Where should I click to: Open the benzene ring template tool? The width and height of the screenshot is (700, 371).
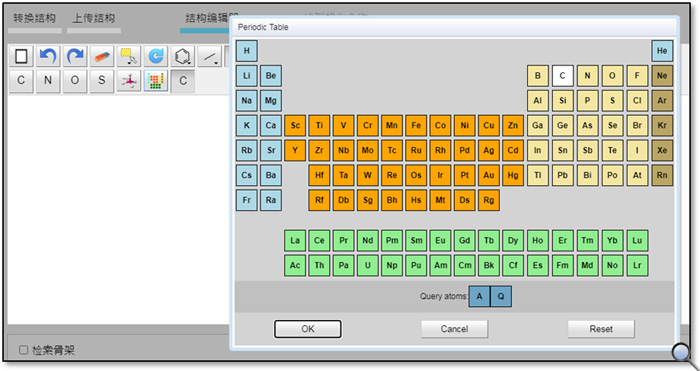[183, 56]
